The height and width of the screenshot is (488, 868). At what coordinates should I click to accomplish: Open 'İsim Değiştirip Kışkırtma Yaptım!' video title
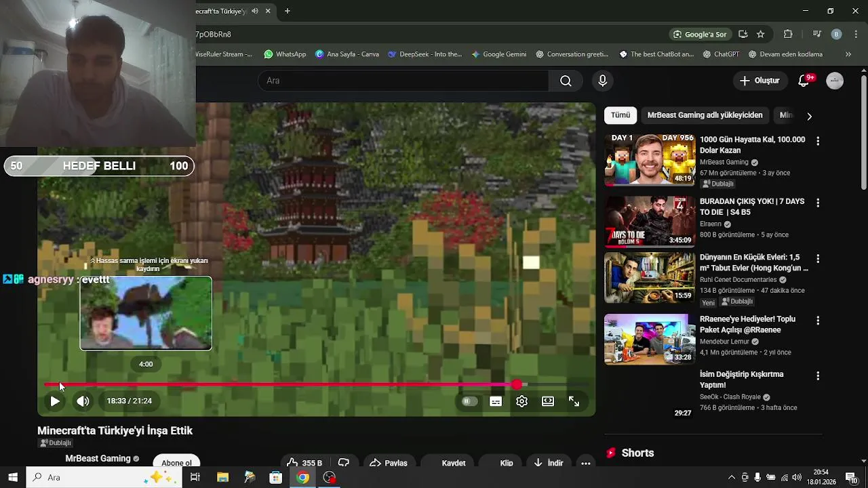point(741,380)
